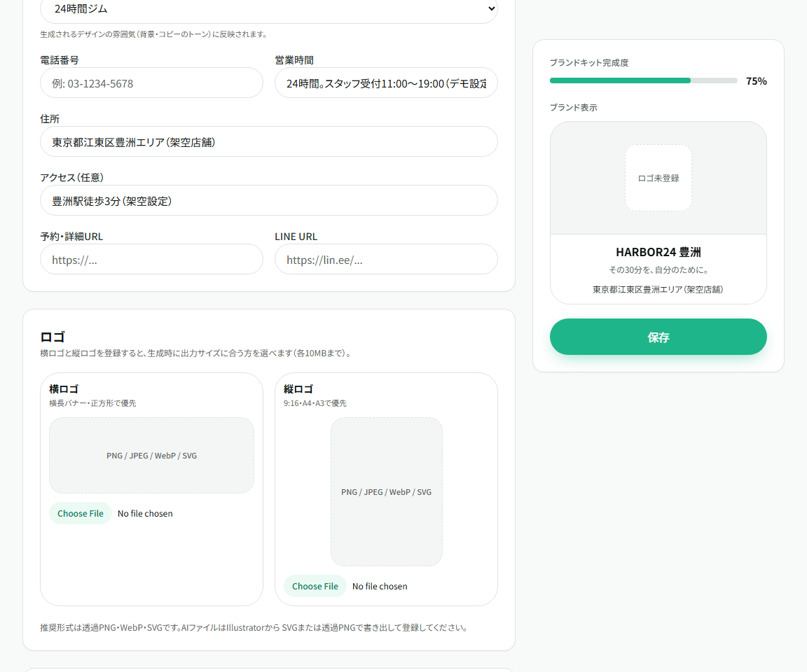
Task: Choose File for 横ロゴ
Action: click(x=81, y=513)
